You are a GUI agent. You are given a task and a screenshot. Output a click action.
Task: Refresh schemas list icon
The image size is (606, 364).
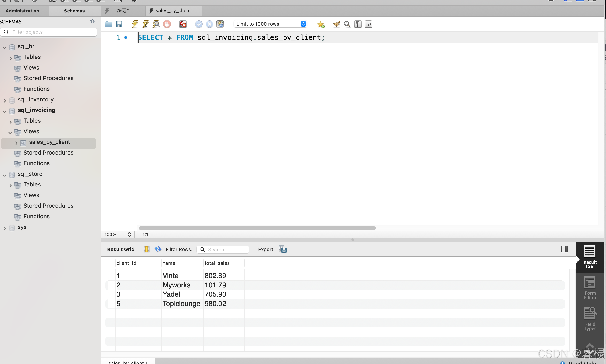pyautogui.click(x=92, y=21)
